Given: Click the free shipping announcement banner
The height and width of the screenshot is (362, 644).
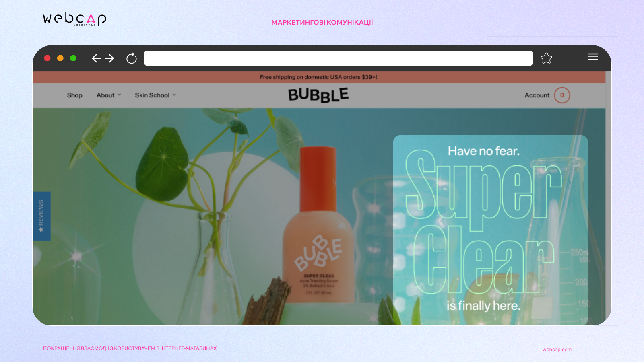Looking at the screenshot, I should (x=319, y=77).
